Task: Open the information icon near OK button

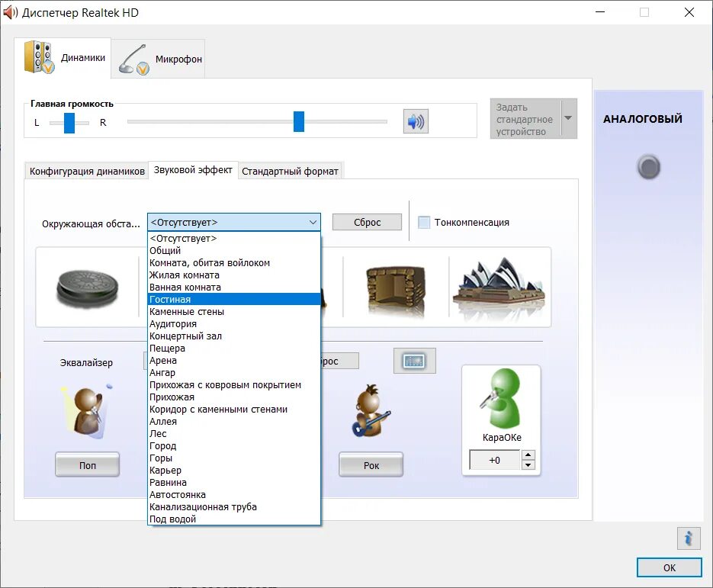Action: pyautogui.click(x=689, y=538)
